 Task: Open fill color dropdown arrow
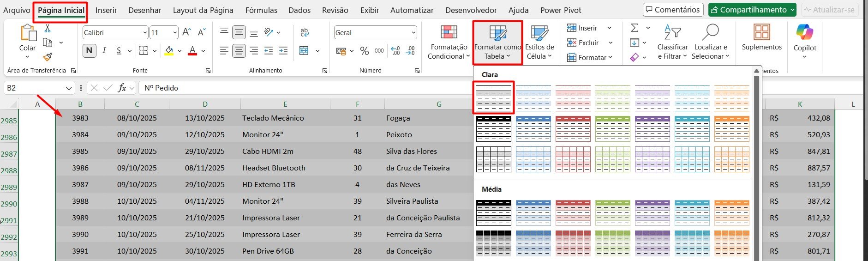[x=180, y=51]
